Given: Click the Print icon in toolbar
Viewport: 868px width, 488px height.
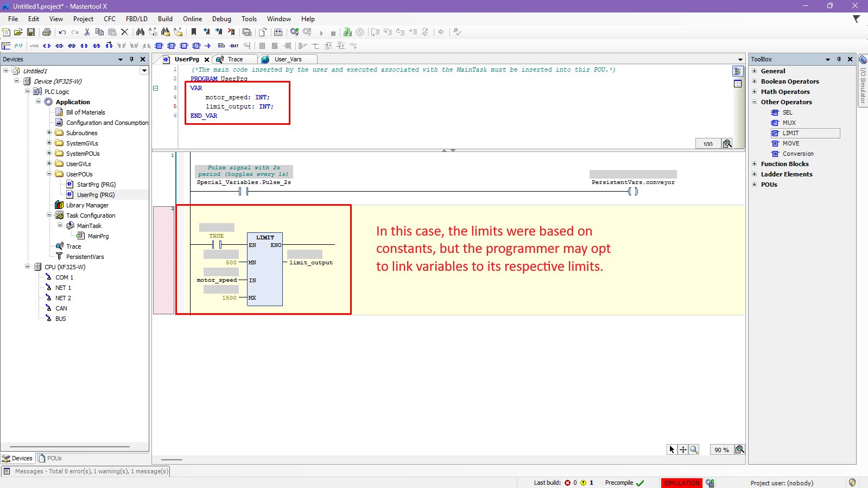Looking at the screenshot, I should [47, 33].
